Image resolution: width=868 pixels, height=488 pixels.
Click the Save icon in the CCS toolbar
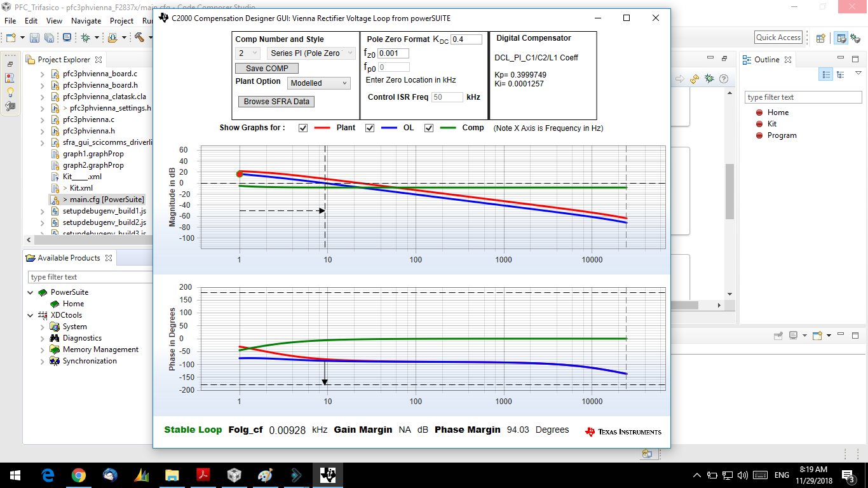[x=34, y=37]
